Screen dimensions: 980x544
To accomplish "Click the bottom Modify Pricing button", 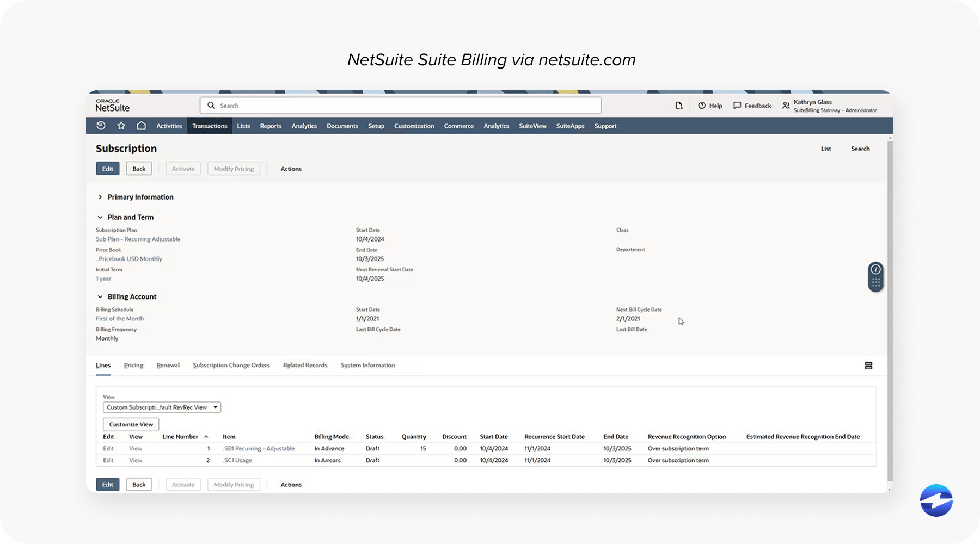I will click(x=234, y=484).
